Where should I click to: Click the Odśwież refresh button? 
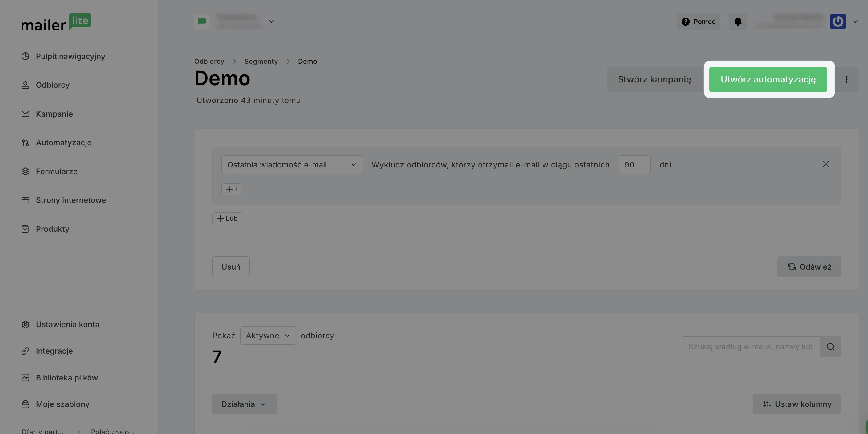coord(809,267)
